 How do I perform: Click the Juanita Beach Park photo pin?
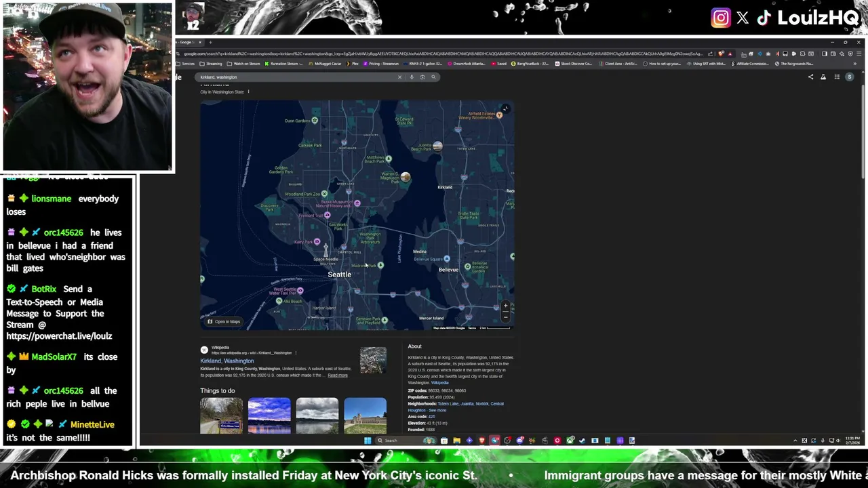pyautogui.click(x=437, y=146)
